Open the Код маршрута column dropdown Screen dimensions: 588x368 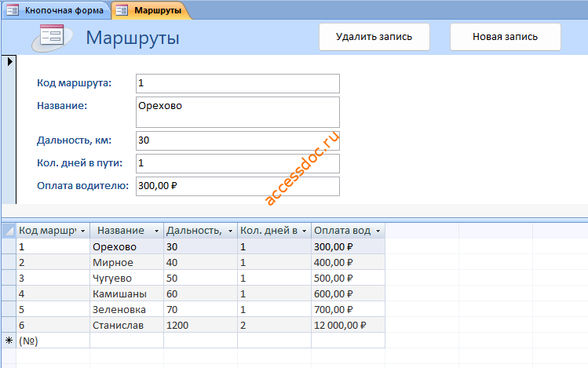83,231
